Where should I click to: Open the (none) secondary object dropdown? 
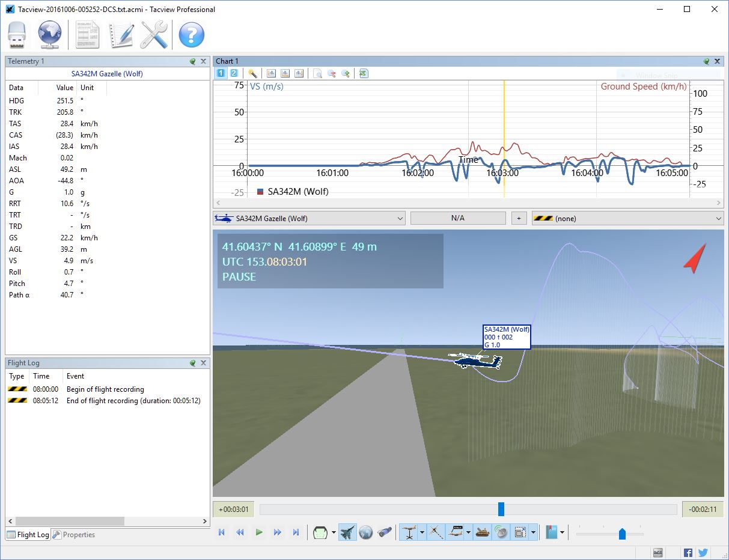[x=627, y=218]
